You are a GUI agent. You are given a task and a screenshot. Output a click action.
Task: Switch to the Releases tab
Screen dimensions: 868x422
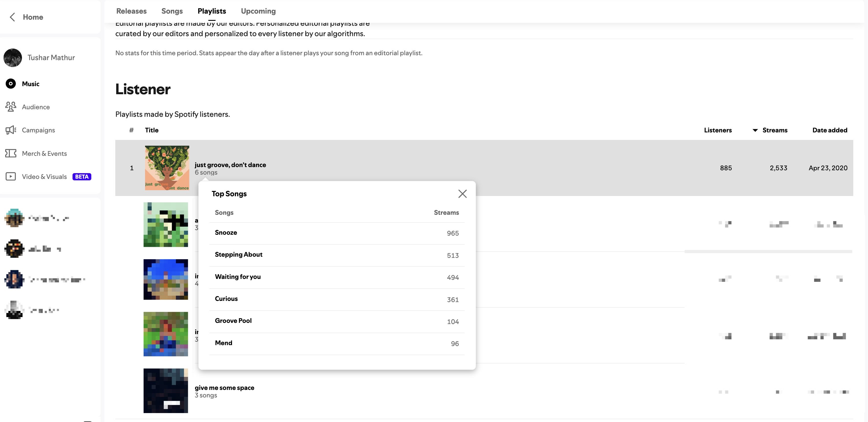(131, 11)
